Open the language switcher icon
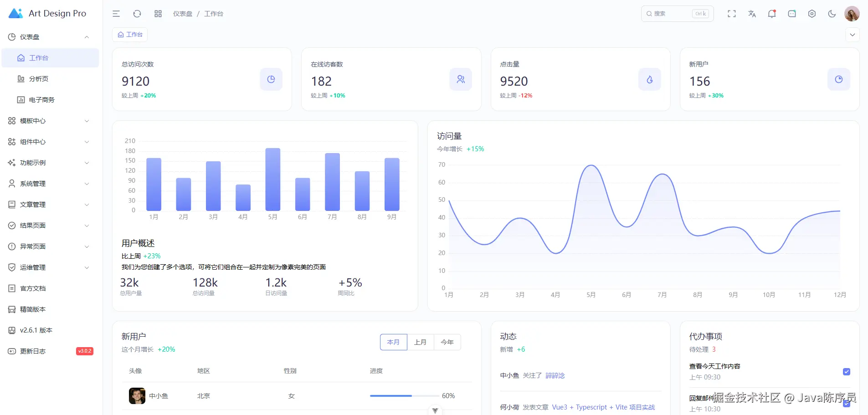 (x=752, y=14)
